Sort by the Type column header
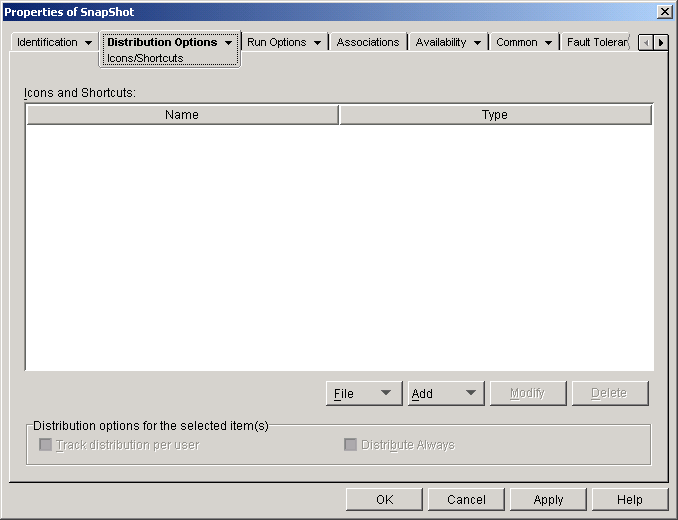The width and height of the screenshot is (678, 520). 496,115
